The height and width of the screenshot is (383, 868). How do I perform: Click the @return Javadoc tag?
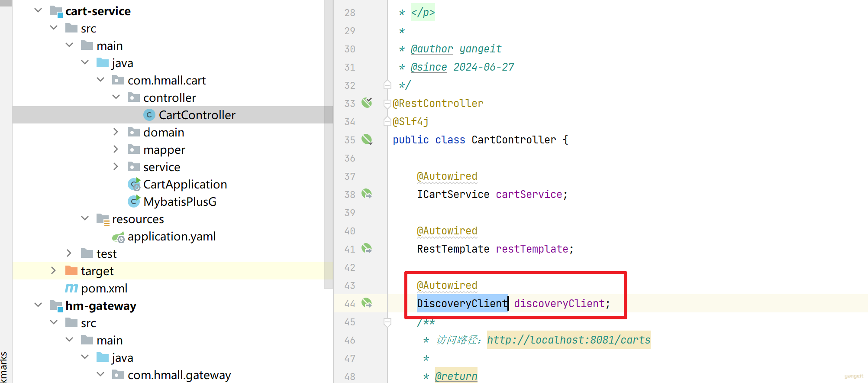[x=456, y=376]
